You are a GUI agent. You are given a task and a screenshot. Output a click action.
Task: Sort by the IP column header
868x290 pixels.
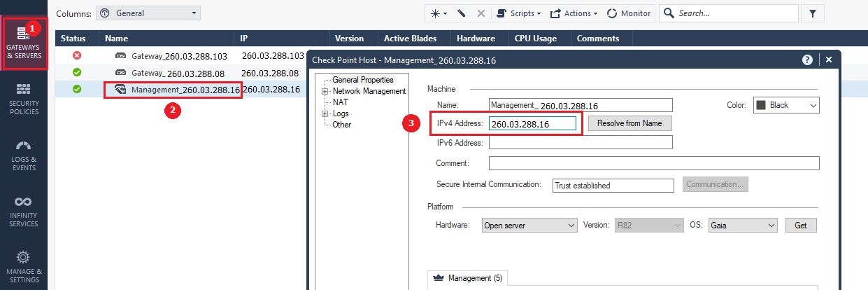281,39
